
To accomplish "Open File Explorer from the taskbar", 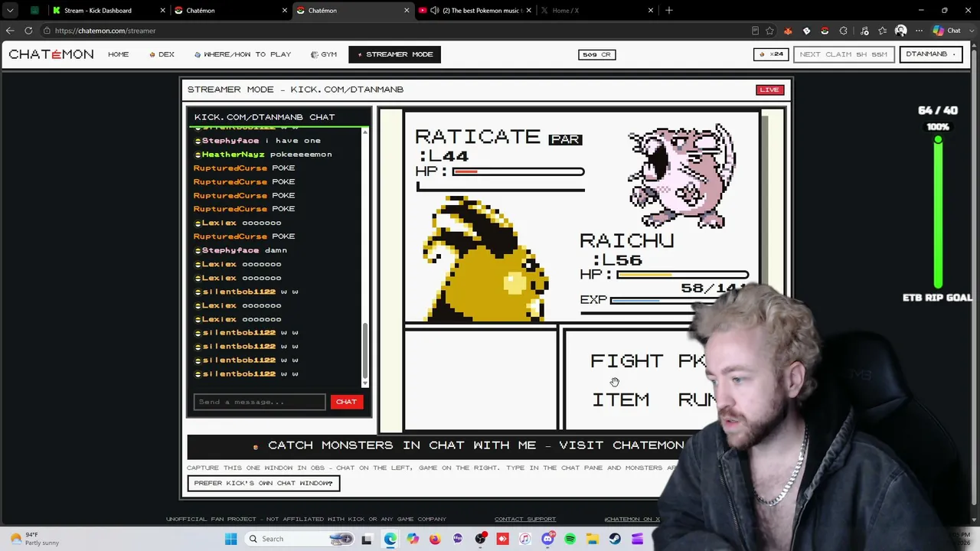I will [593, 539].
